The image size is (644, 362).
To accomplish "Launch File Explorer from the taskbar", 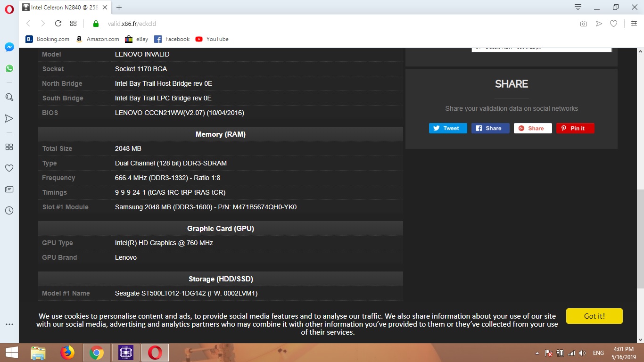I will pos(38,353).
